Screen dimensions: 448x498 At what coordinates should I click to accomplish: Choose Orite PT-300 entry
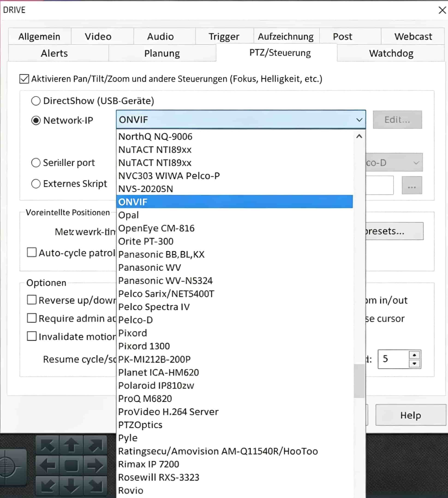pyautogui.click(x=235, y=241)
